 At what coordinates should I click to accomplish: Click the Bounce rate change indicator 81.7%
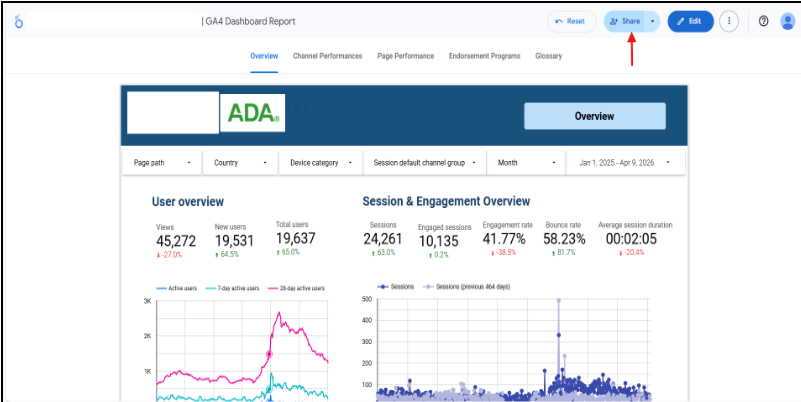[x=564, y=252]
